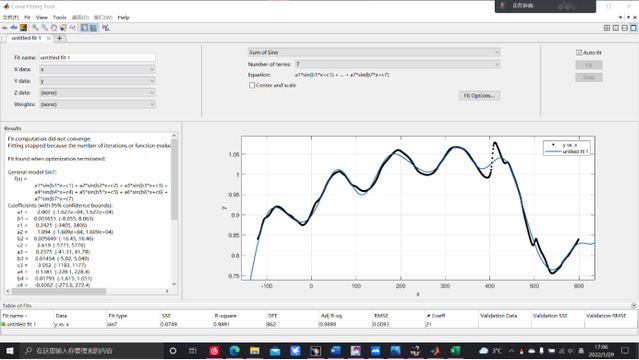Select the Zoom In magnifier tool
The height and width of the screenshot is (360, 639).
point(35,28)
